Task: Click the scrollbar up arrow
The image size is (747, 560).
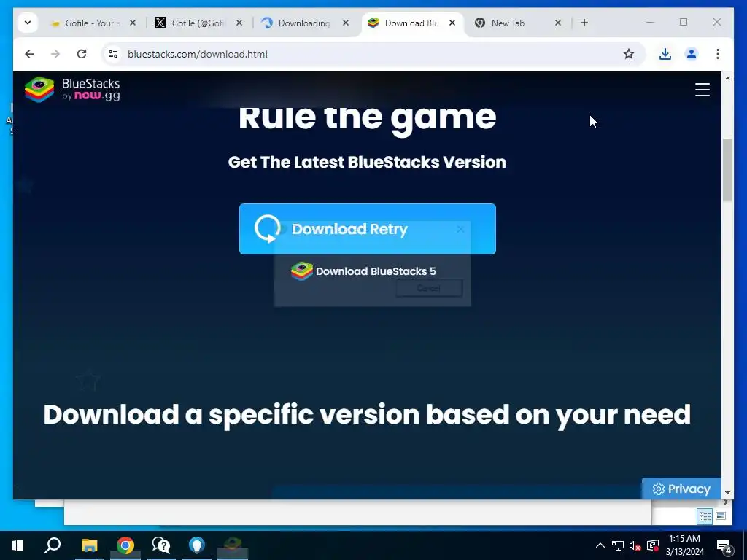Action: [x=727, y=77]
